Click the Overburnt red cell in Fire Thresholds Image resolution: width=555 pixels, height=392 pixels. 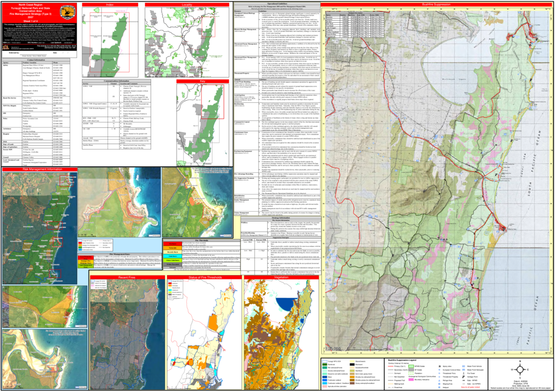(172, 244)
